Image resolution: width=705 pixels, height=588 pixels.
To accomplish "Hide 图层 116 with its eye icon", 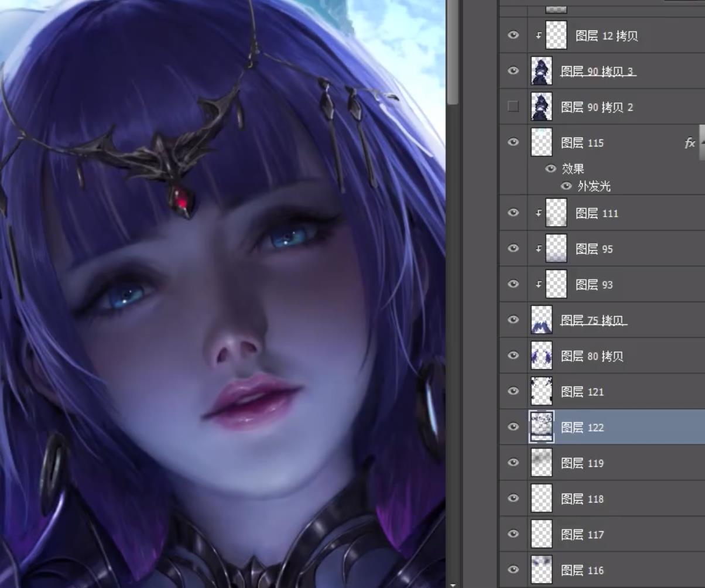I will pyautogui.click(x=513, y=570).
